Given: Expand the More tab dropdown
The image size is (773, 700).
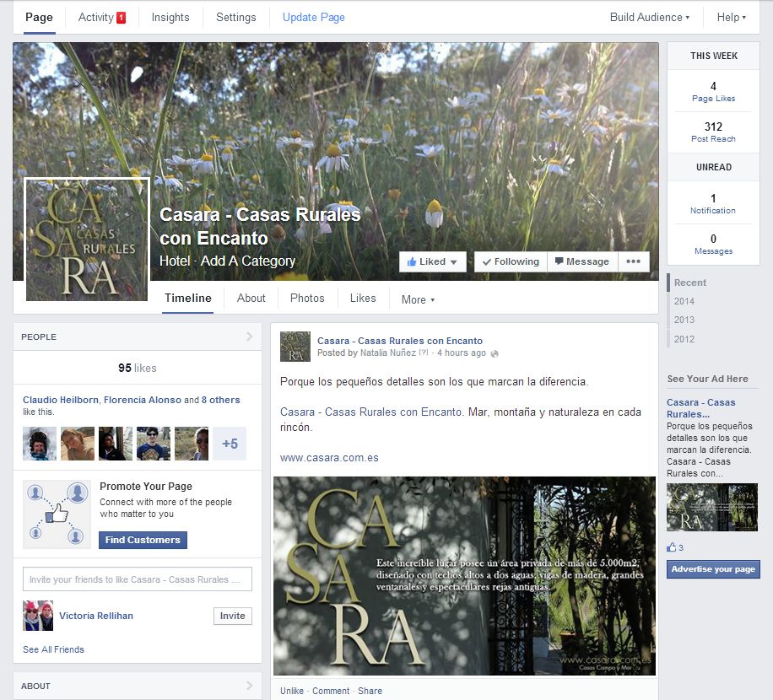Looking at the screenshot, I should click(418, 299).
